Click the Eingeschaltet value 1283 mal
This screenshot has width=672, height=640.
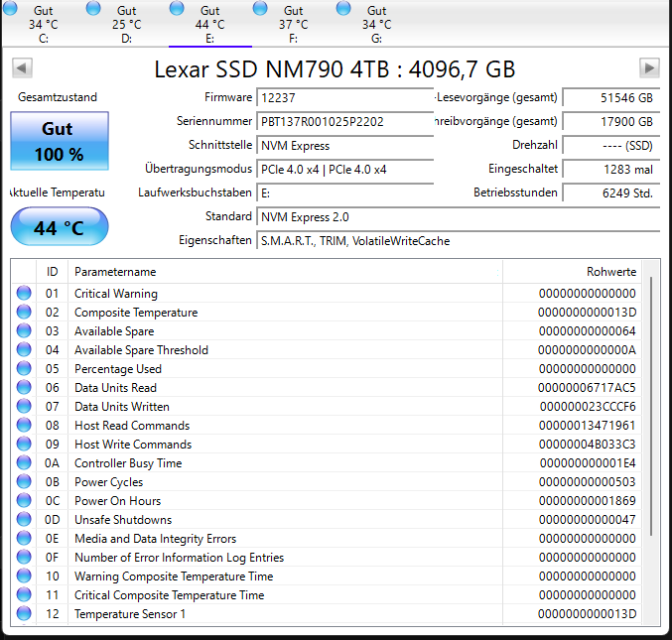click(x=611, y=170)
